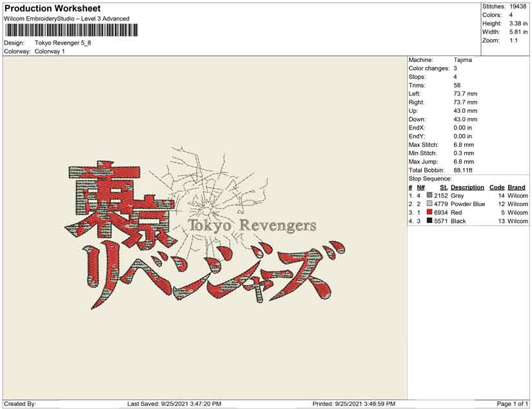Click the Black thread color swatch
Image resolution: width=532 pixels, height=409 pixels.
pyautogui.click(x=429, y=220)
